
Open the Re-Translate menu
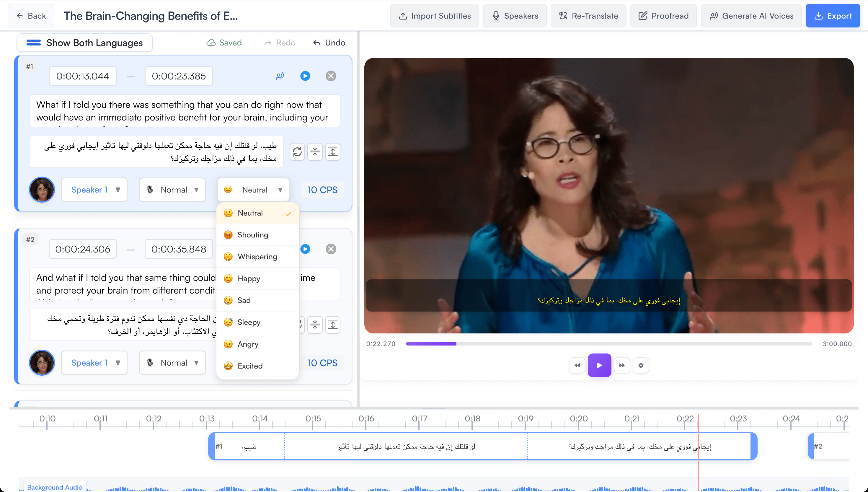coord(588,16)
